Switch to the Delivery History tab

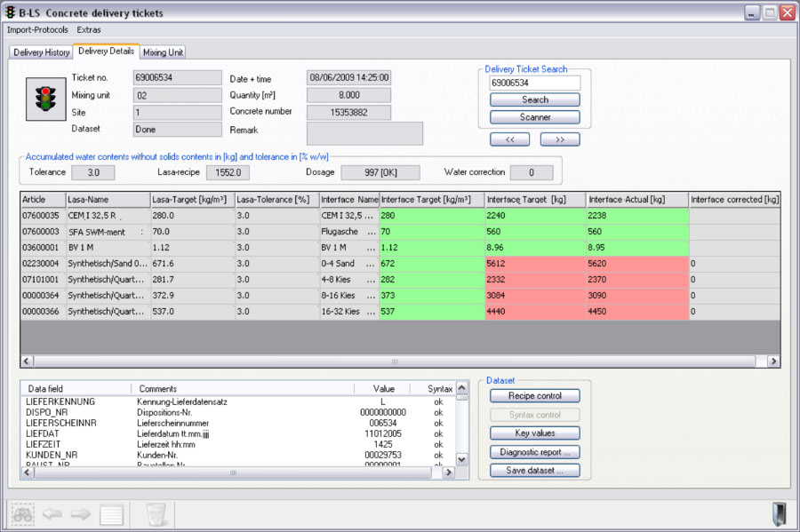[x=41, y=52]
